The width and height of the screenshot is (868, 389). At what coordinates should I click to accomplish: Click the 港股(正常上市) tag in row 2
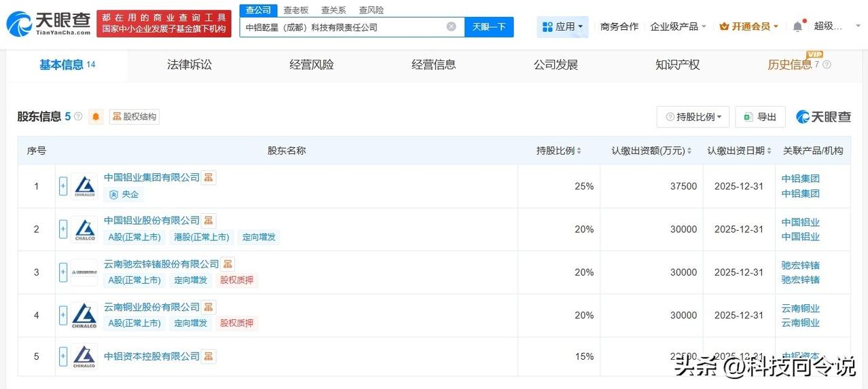pos(202,237)
